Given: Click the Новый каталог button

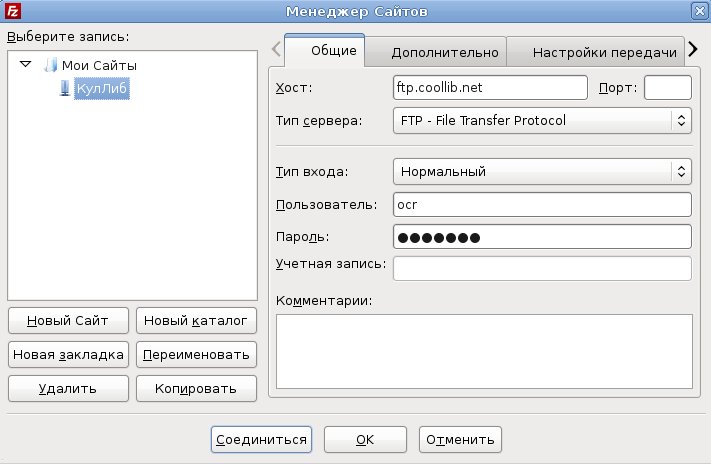Looking at the screenshot, I should pos(195,321).
